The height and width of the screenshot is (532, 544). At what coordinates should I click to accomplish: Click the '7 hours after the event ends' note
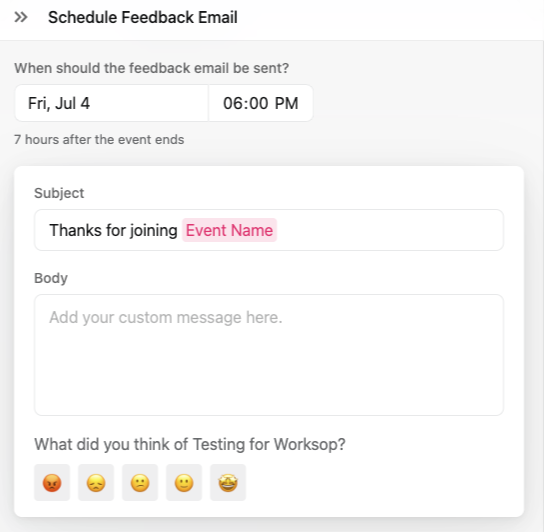99,140
